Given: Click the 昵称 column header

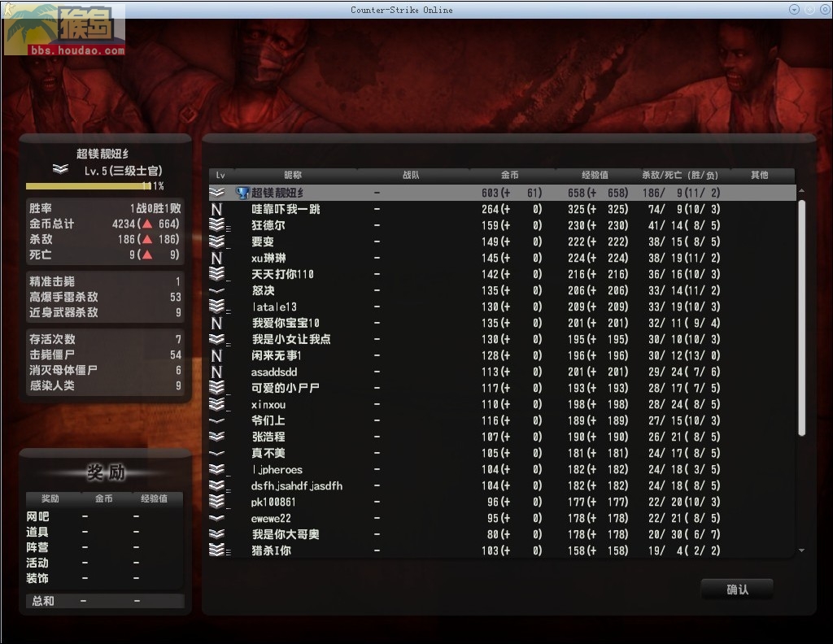Looking at the screenshot, I should pos(293,175).
